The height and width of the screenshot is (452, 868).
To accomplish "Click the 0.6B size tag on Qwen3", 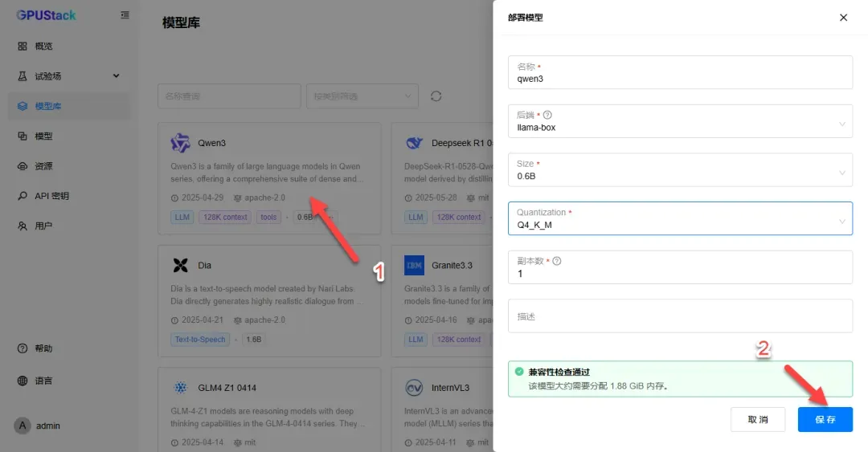I will 305,217.
